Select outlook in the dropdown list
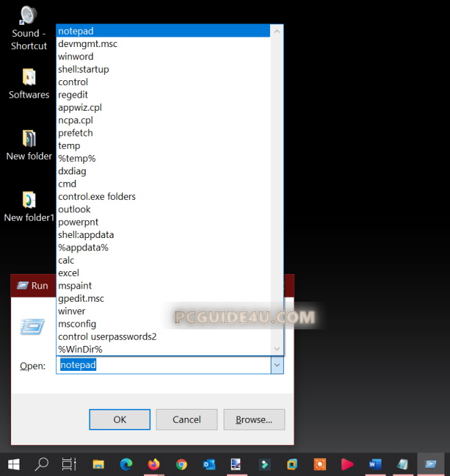The image size is (450, 476). click(163, 210)
